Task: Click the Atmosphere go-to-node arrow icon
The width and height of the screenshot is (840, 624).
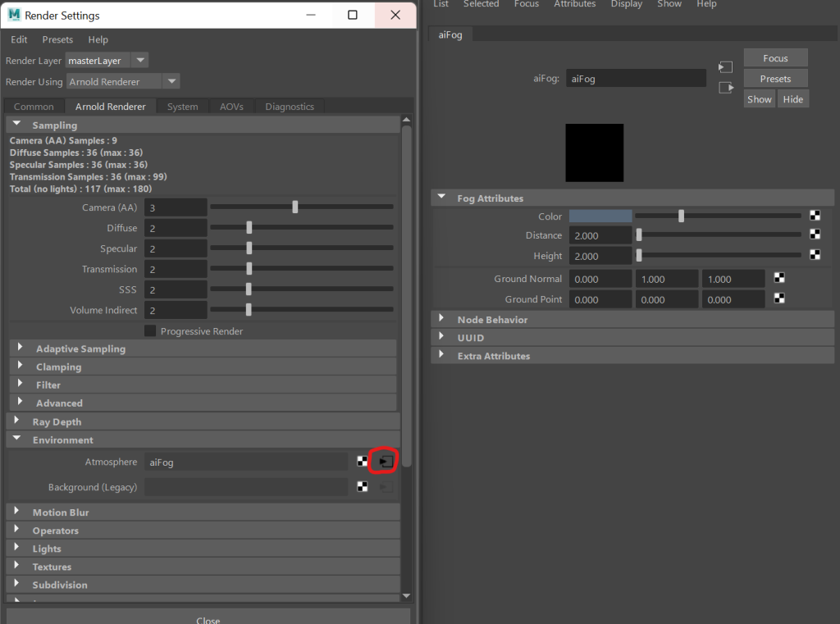Action: pos(386,461)
